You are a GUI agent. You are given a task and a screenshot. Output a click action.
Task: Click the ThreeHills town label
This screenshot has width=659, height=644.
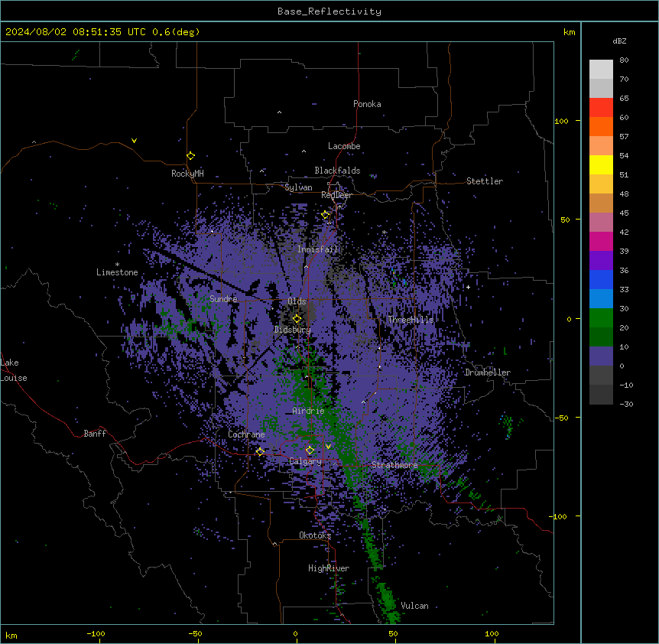pyautogui.click(x=411, y=320)
